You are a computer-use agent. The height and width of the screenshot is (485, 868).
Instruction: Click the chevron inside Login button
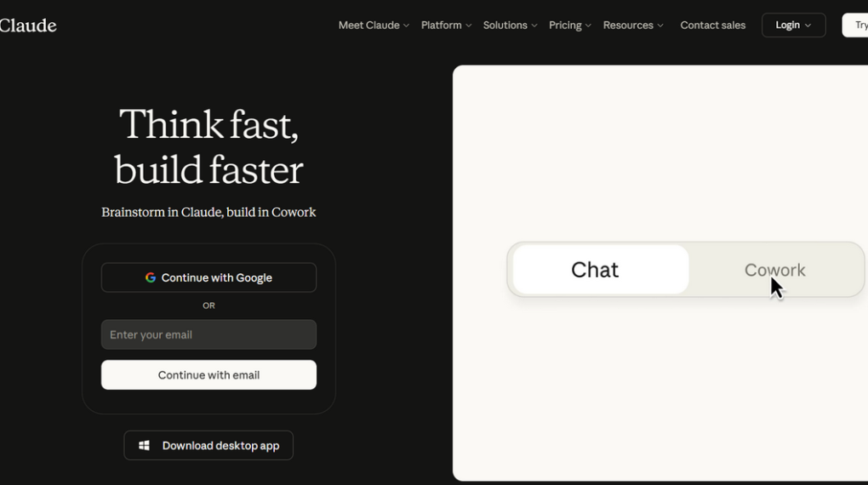[x=808, y=26]
